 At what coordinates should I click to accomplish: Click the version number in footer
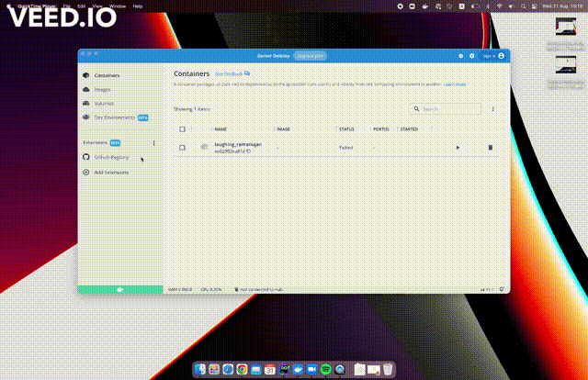point(487,289)
